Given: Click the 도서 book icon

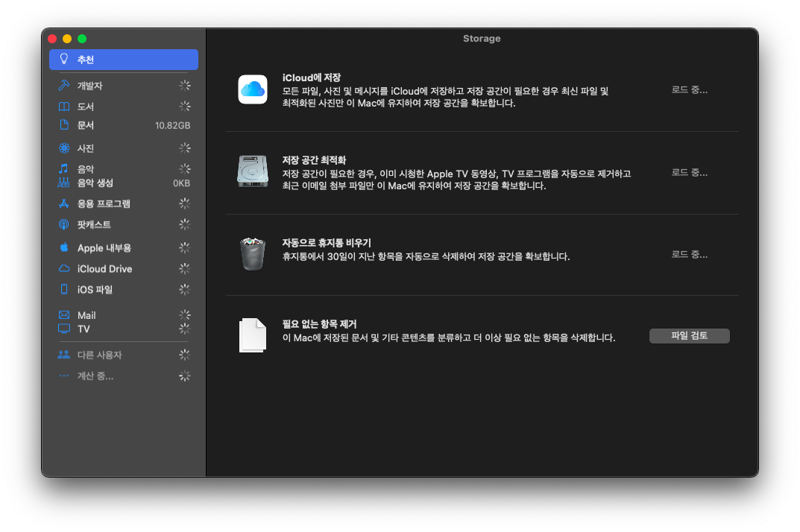Looking at the screenshot, I should click(64, 106).
